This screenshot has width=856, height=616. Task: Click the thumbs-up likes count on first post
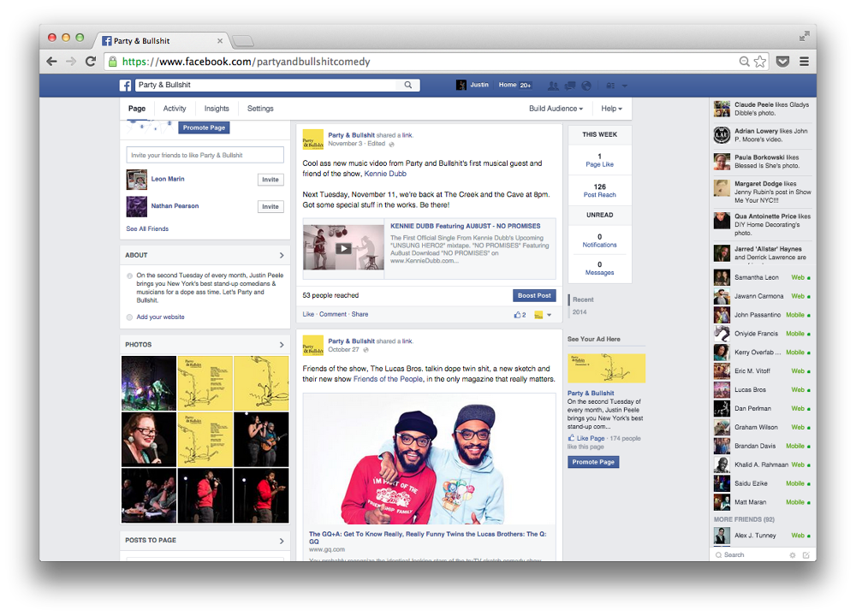click(520, 315)
